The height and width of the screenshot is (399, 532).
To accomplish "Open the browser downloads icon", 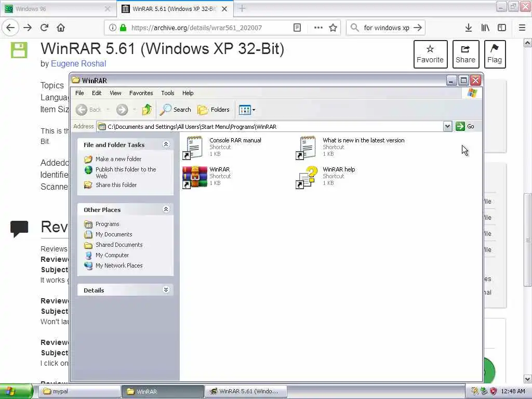I will point(469,28).
